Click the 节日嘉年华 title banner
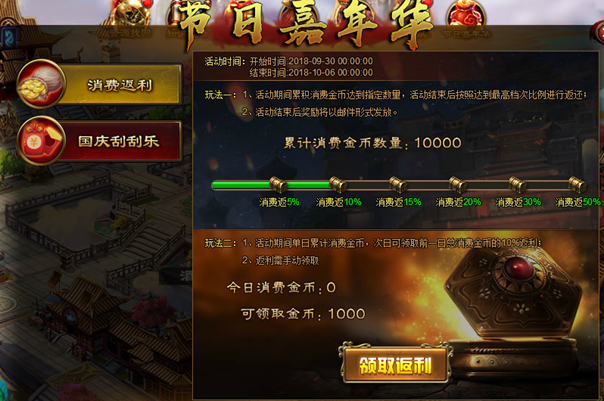Screen dimensions: 604x401 (306, 24)
